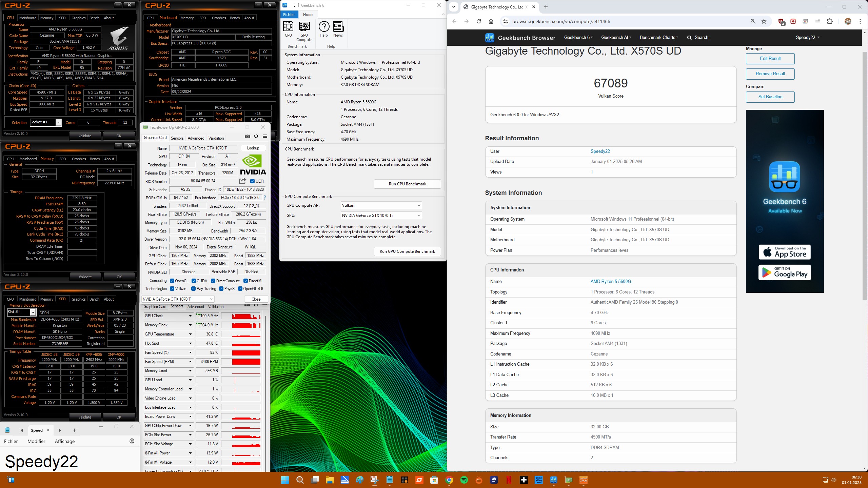Open Fichier tab in Geekbench window

(x=289, y=15)
